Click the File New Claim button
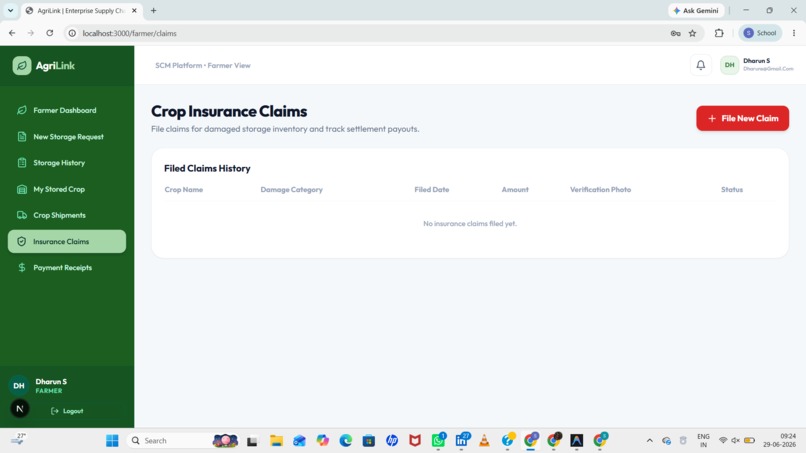This screenshot has width=806, height=453. click(x=742, y=118)
